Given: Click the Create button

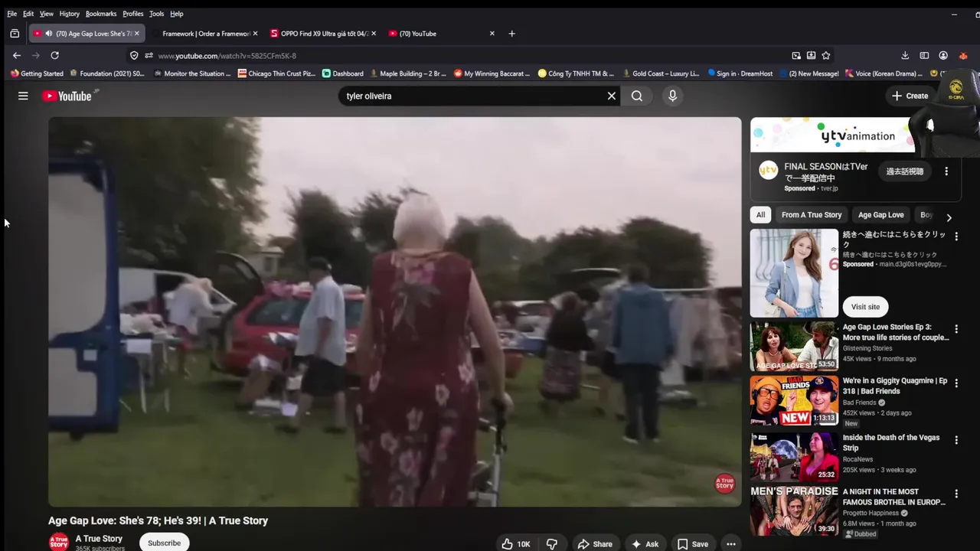Looking at the screenshot, I should pyautogui.click(x=910, y=96).
